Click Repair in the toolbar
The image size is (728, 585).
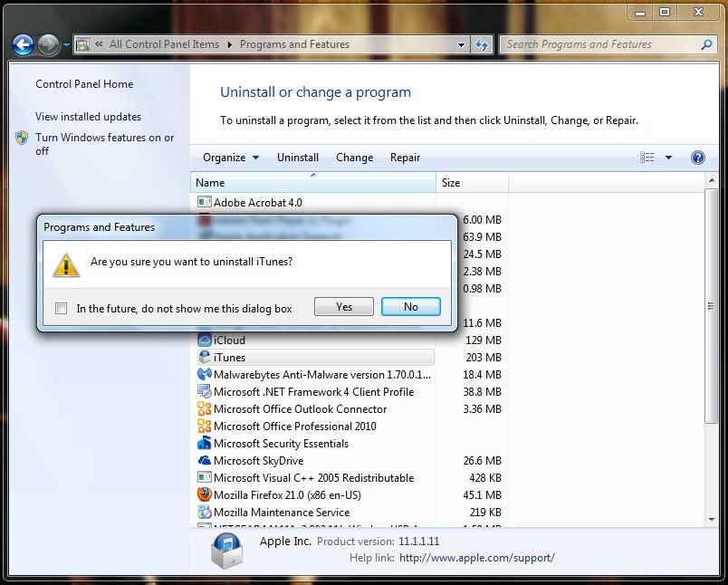pos(405,158)
